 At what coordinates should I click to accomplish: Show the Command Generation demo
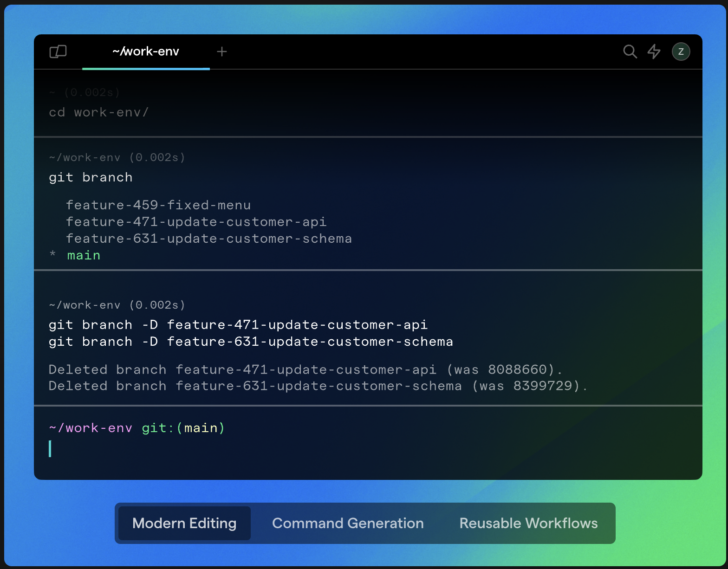click(x=348, y=523)
